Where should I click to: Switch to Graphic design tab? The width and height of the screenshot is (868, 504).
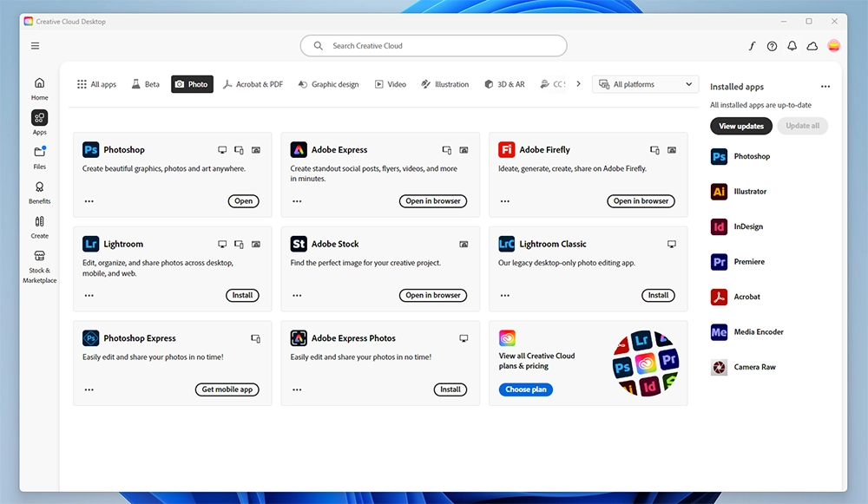pos(328,84)
